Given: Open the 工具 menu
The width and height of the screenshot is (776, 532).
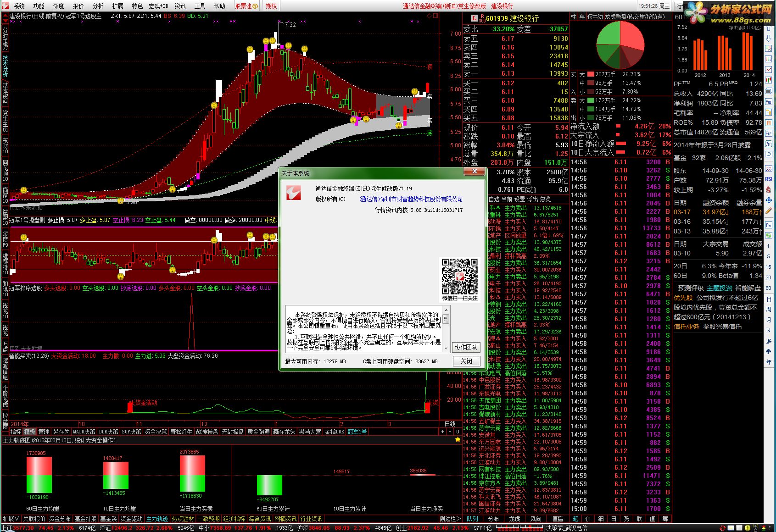Looking at the screenshot, I should coord(200,6).
